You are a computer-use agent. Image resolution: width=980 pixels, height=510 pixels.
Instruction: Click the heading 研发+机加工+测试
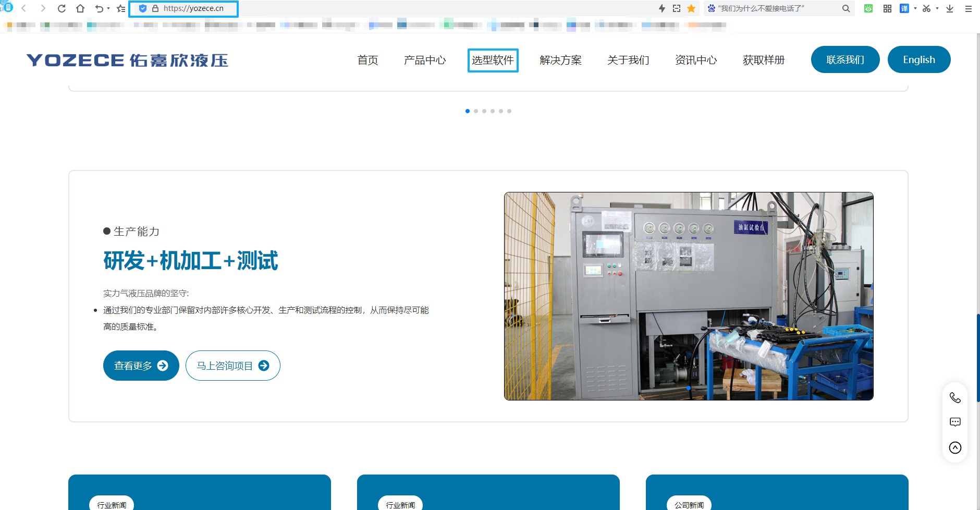[191, 261]
